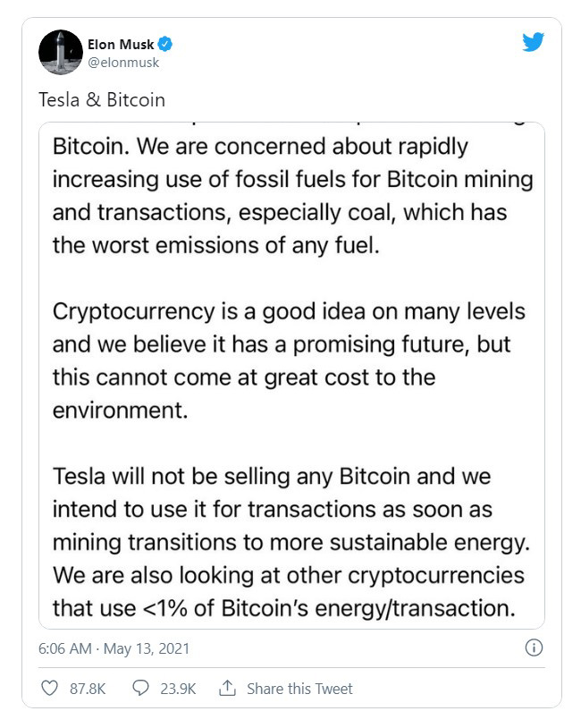Click the cut-off top line of the statement
Screen dimensions: 581x728
coord(291,125)
